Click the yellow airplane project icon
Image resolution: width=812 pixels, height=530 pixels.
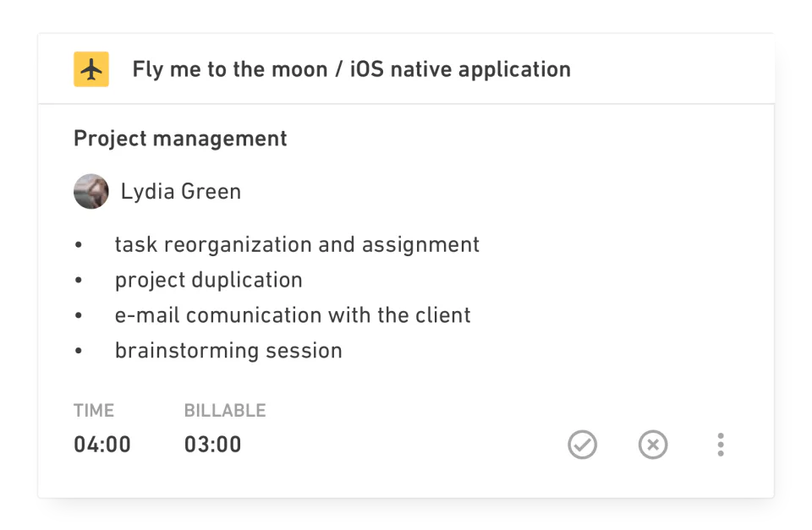[90, 68]
